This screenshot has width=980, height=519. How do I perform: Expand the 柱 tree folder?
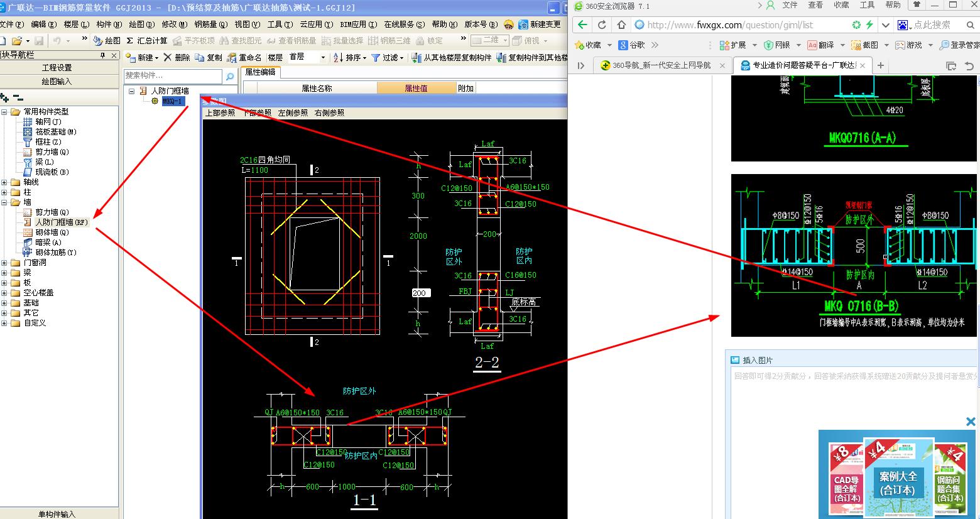[4, 192]
